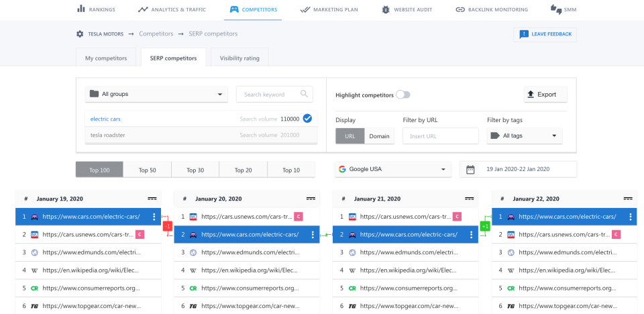Open January 19 column options icon

tap(152, 199)
